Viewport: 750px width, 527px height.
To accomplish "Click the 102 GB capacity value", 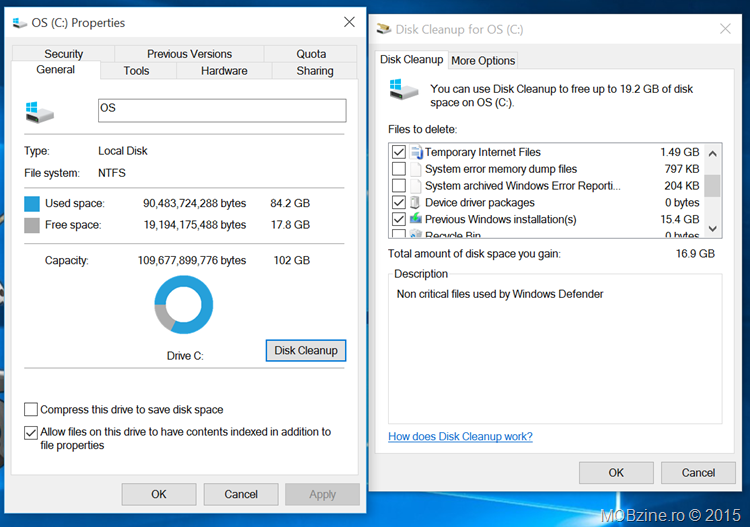I will coord(292,260).
